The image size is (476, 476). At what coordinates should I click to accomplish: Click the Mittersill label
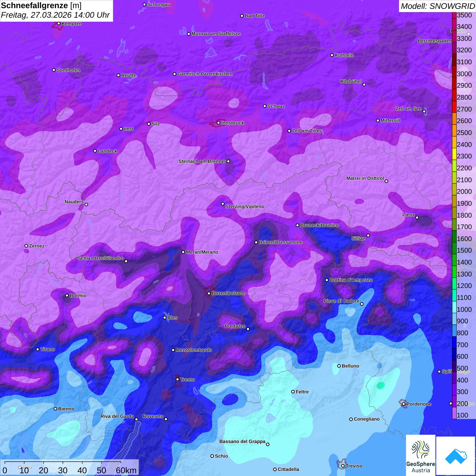(x=391, y=120)
